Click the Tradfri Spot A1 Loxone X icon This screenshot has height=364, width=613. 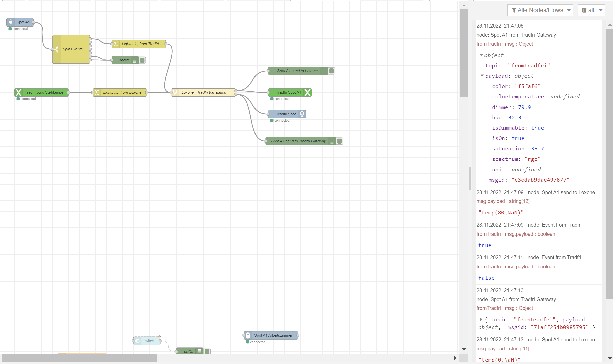click(308, 92)
